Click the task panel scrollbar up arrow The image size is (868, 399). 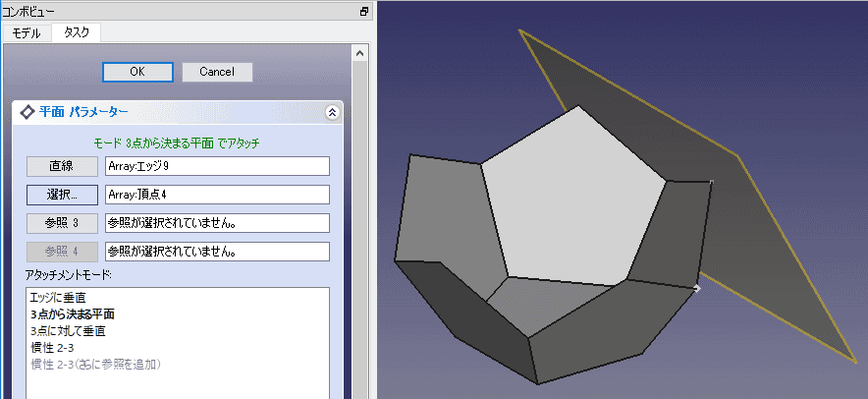tap(359, 54)
